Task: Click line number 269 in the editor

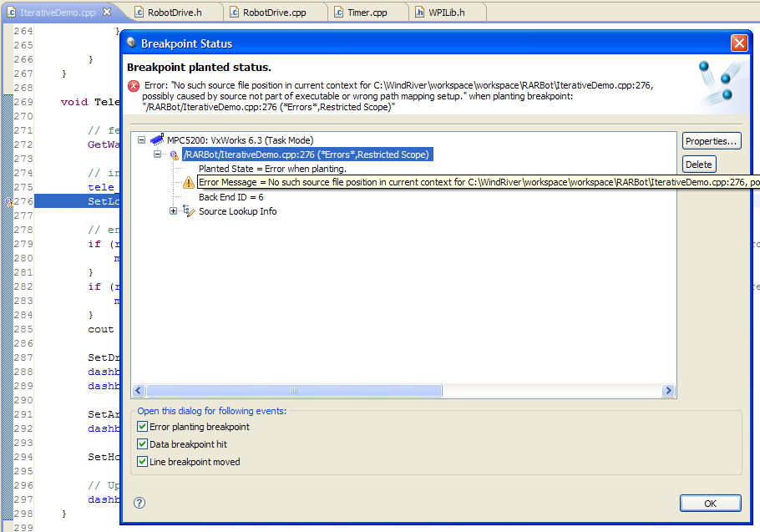Action: (23, 102)
